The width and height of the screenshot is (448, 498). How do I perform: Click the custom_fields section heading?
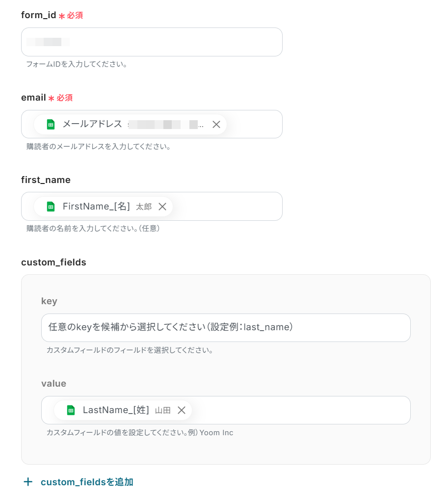53,262
